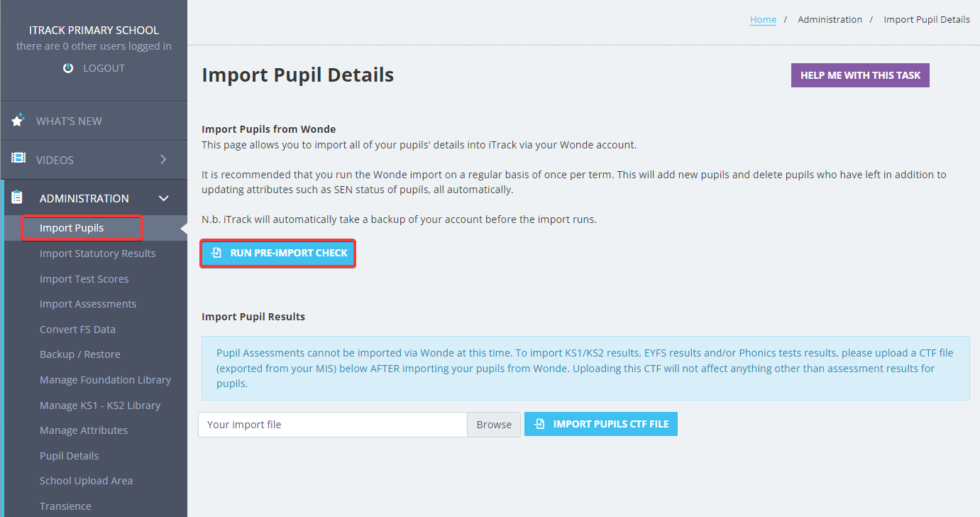The width and height of the screenshot is (980, 517).
Task: Select Administration in the breadcrumb trail
Action: (x=830, y=19)
